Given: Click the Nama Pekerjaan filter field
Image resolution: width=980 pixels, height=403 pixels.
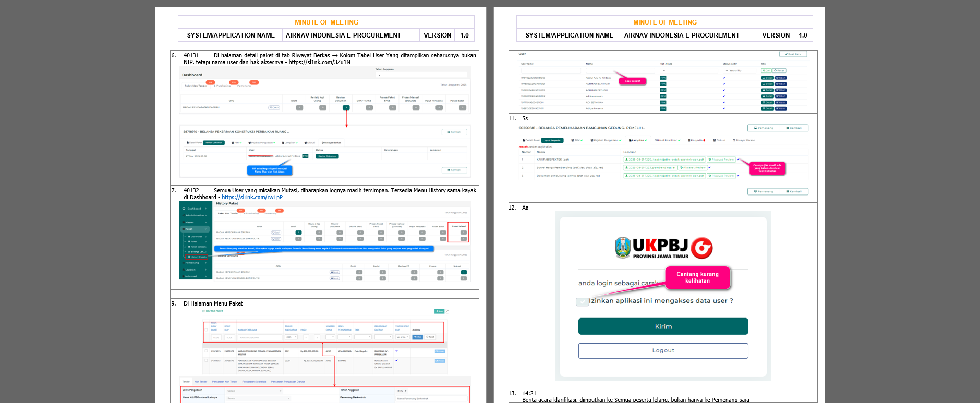Looking at the screenshot, I should coord(260,337).
